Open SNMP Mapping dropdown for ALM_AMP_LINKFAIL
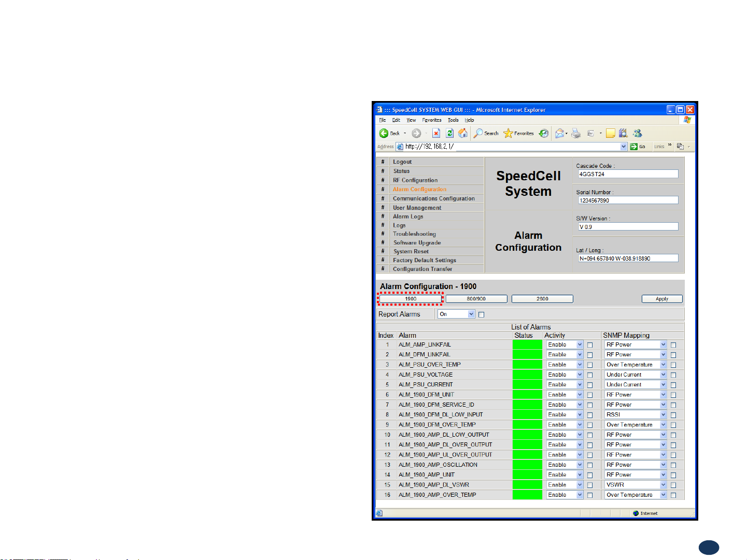This screenshot has width=747, height=560. click(636, 344)
